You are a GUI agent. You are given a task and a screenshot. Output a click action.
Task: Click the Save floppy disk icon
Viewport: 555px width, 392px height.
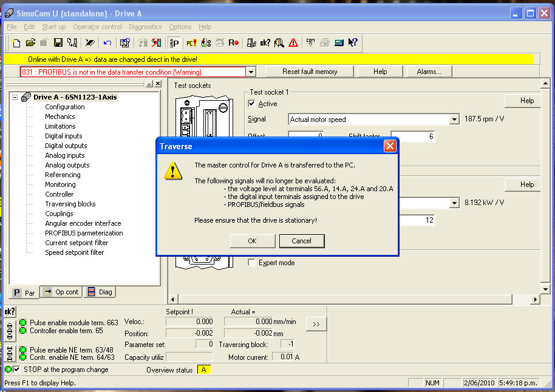point(58,43)
